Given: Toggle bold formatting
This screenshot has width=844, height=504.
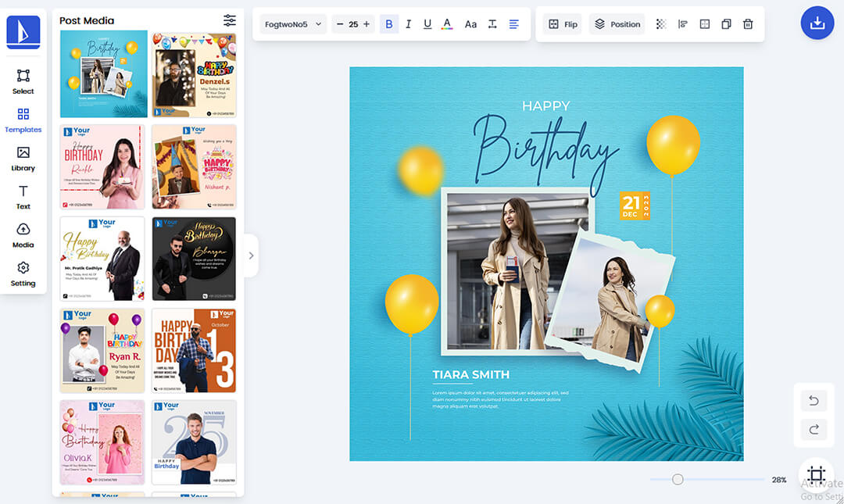Looking at the screenshot, I should pyautogui.click(x=389, y=24).
